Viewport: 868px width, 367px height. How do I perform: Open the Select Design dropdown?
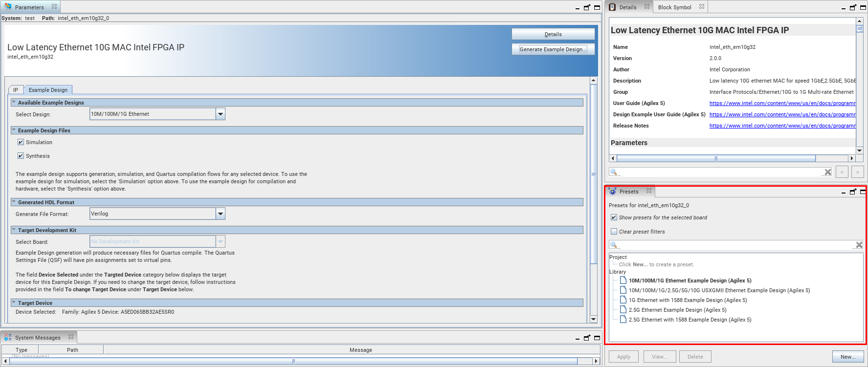pos(221,114)
